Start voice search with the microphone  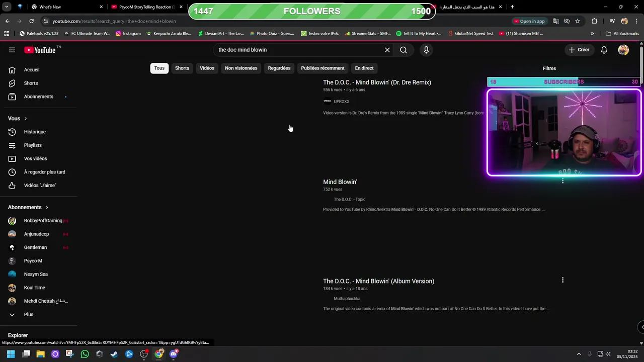[x=426, y=50]
